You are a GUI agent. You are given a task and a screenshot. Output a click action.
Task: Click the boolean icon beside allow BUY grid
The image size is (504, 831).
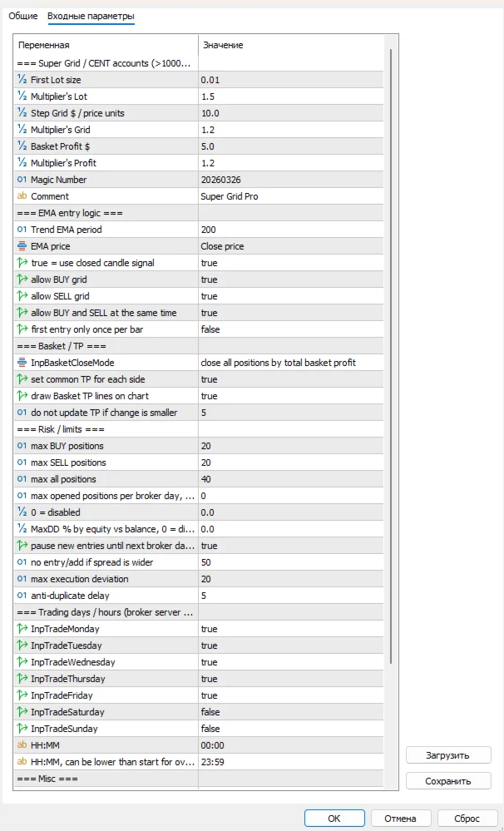click(x=22, y=279)
